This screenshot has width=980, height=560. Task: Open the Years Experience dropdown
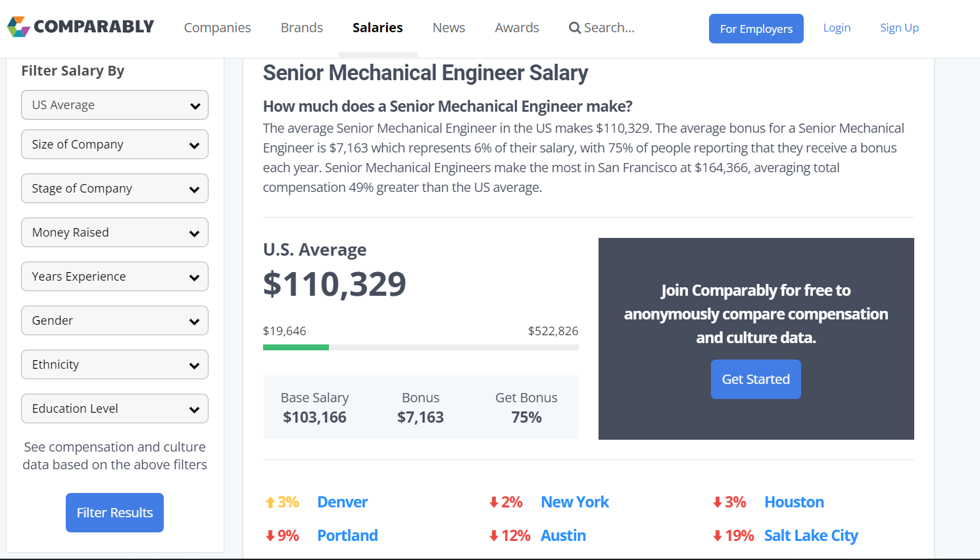click(114, 277)
